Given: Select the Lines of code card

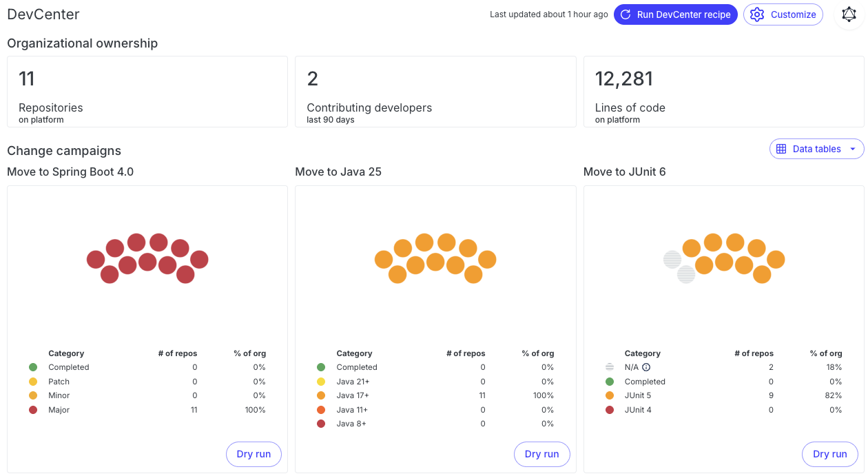Looking at the screenshot, I should pos(723,92).
